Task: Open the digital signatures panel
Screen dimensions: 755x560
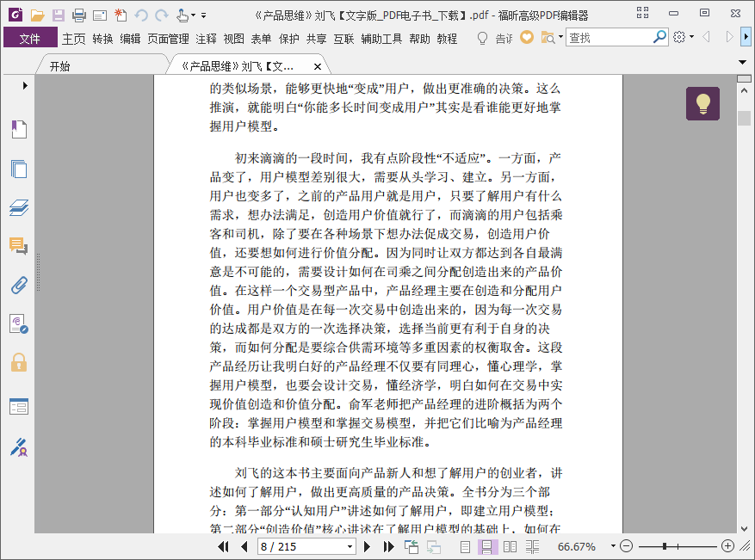Action: 19,323
